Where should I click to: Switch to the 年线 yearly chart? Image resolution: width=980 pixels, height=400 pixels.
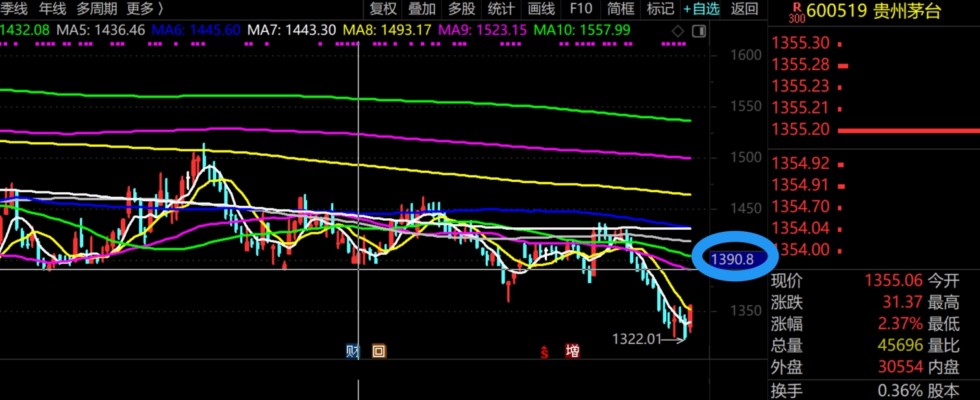coord(53,9)
